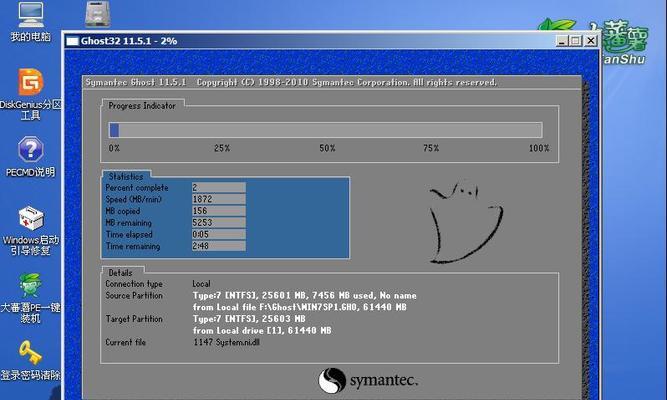Click the Source Partition label
This screenshot has height=400, width=667.
point(134,295)
